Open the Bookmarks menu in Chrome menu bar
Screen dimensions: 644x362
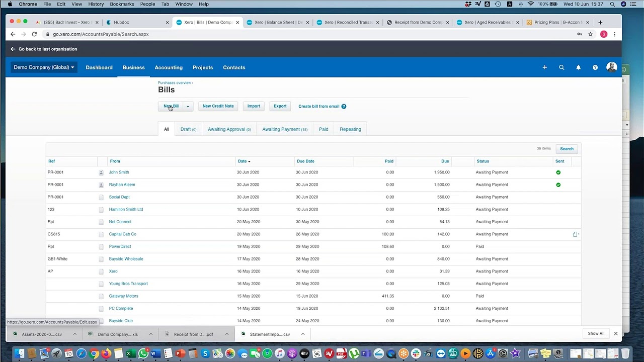click(122, 4)
